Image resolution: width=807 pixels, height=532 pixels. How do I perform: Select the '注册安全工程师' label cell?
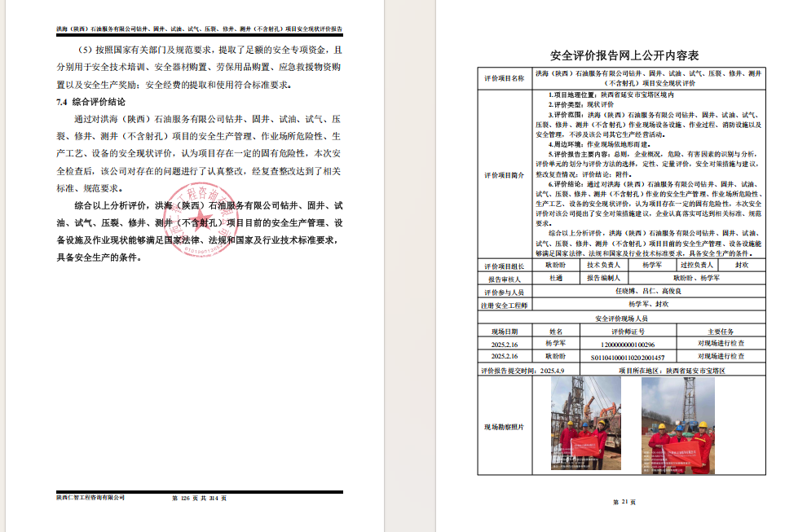coord(505,305)
